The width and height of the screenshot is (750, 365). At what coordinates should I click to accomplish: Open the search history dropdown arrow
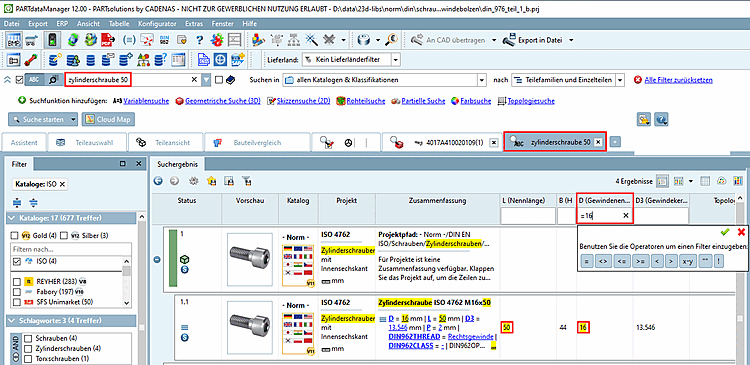coord(206,80)
